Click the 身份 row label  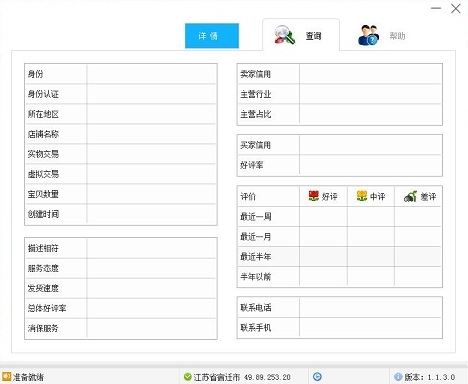[35, 74]
